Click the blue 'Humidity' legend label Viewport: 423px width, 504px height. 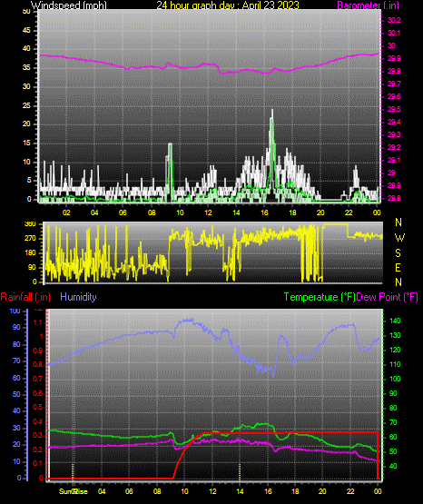78,297
